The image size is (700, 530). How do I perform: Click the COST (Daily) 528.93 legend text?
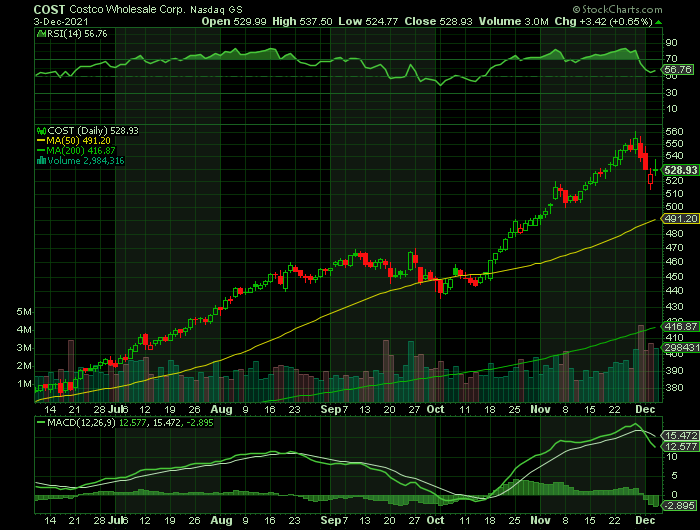(x=93, y=131)
